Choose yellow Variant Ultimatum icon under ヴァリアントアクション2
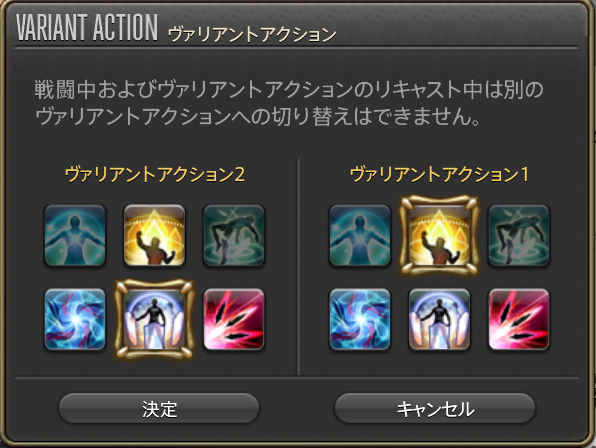Image resolution: width=596 pixels, height=448 pixels. click(154, 235)
